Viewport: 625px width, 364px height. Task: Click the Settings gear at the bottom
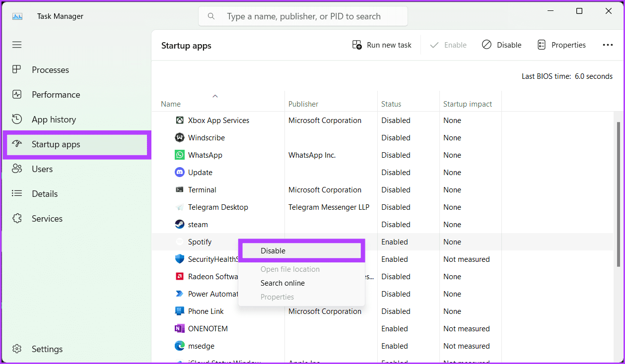coord(16,349)
